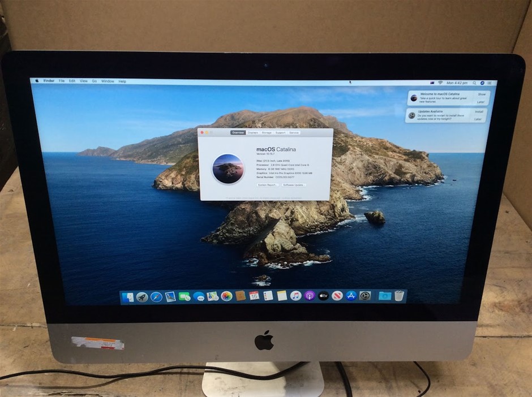The width and height of the screenshot is (532, 397).
Task: Open Photos colorful flower icon in Dock
Action: [226, 297]
